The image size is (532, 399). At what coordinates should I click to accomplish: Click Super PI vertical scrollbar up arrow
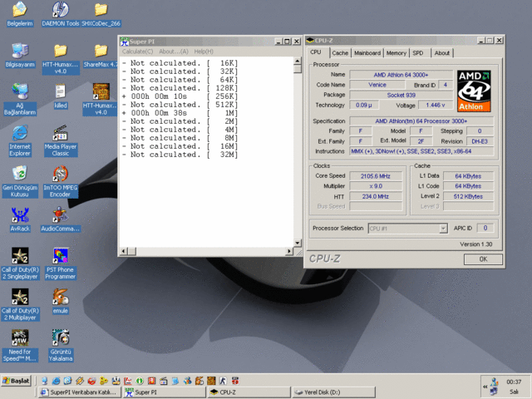point(298,61)
